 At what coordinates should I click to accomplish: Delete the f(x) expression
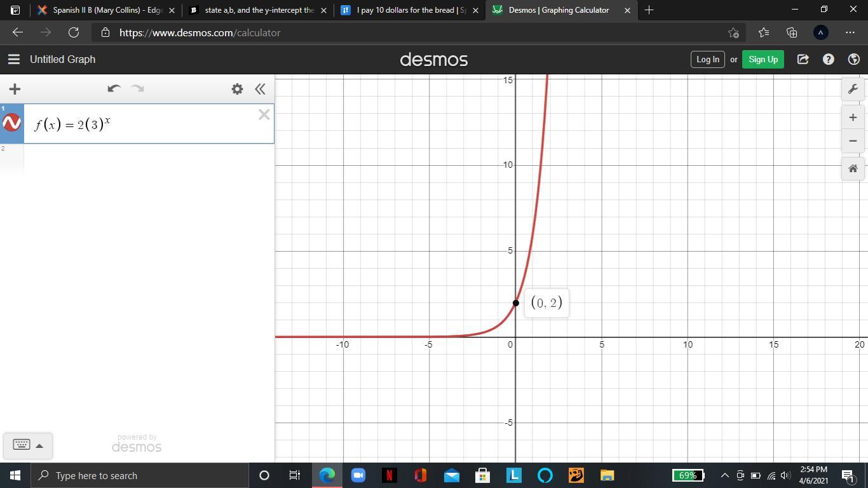click(x=264, y=115)
